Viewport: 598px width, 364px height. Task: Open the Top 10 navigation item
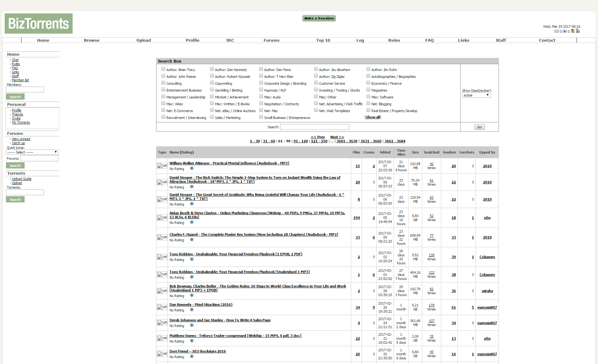[x=323, y=40]
